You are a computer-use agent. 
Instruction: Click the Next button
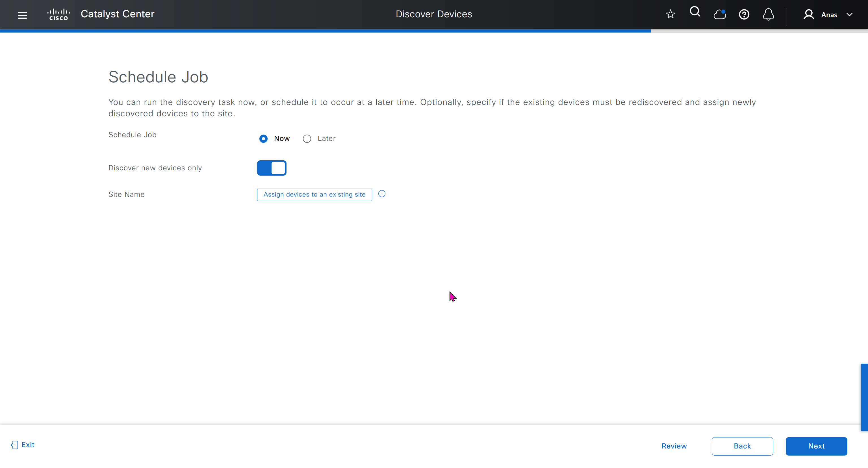click(816, 446)
